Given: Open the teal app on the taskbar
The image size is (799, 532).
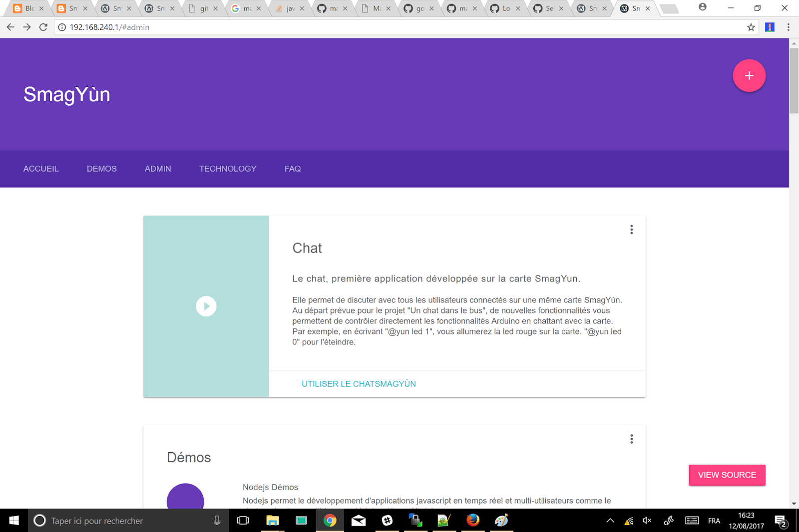Looking at the screenshot, I should (301, 521).
